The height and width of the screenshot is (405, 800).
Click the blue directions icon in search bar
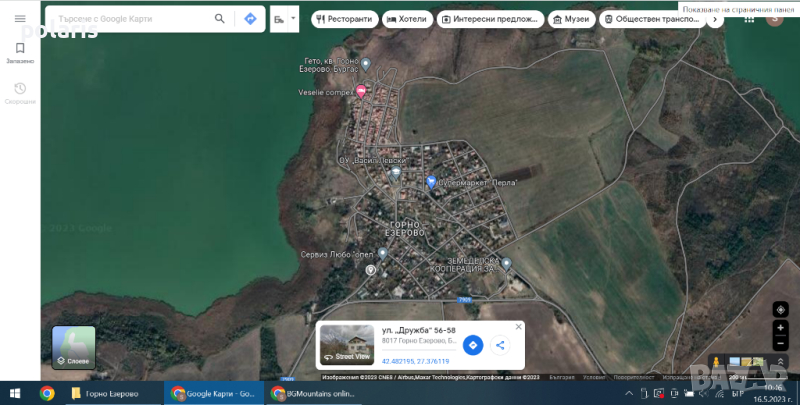click(x=250, y=18)
